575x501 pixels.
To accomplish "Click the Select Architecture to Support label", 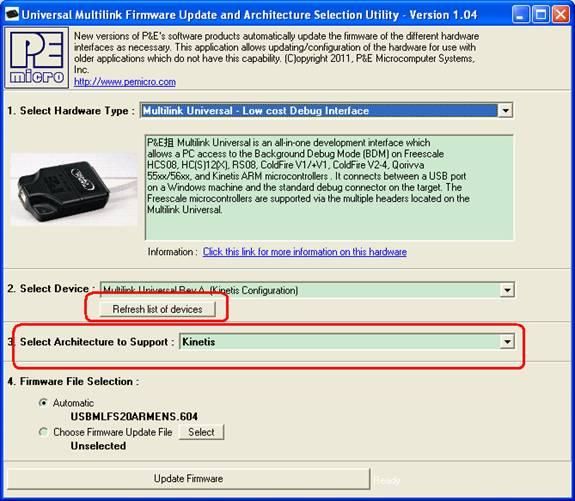I will point(91,342).
